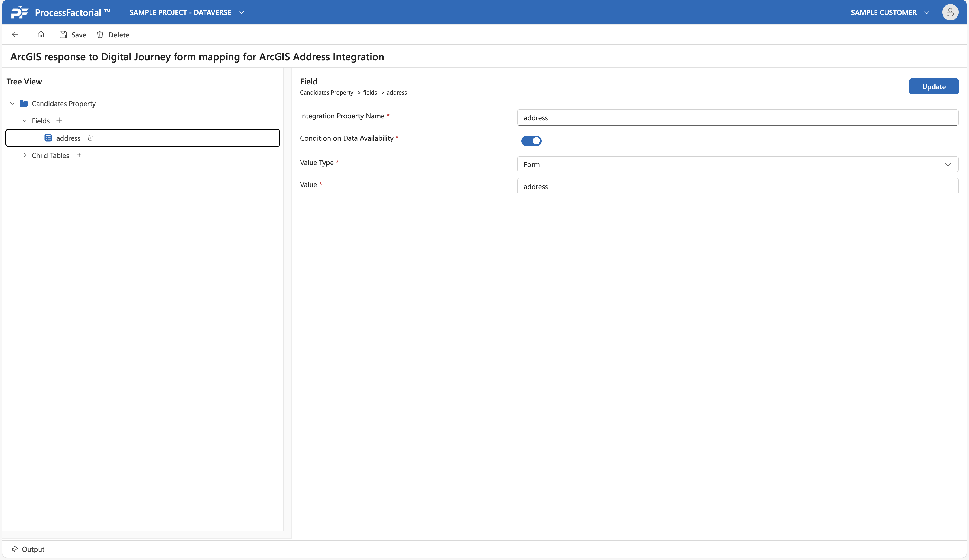Delete address field with trash icon
Image resolution: width=969 pixels, height=560 pixels.
click(90, 138)
